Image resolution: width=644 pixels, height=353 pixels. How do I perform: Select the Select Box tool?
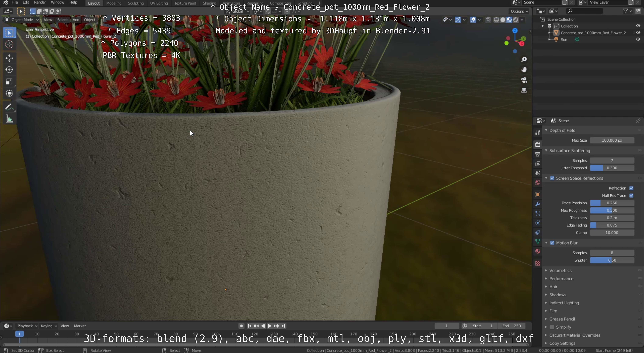pos(9,33)
